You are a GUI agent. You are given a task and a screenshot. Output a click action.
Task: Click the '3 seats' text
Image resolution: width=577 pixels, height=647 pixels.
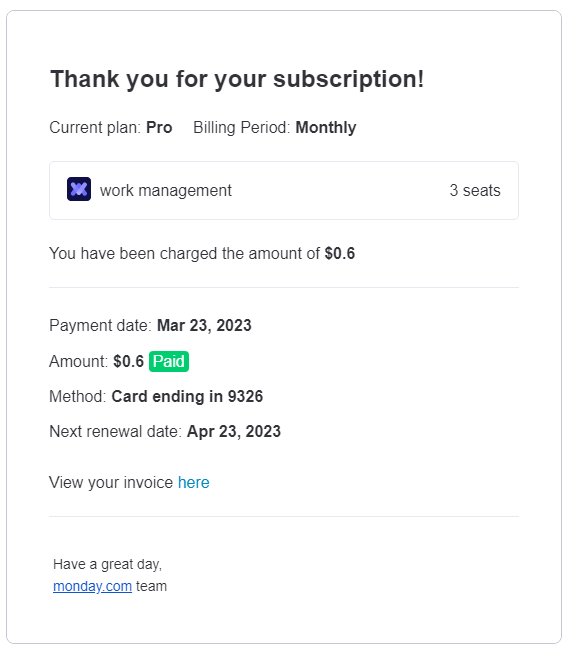tap(475, 191)
